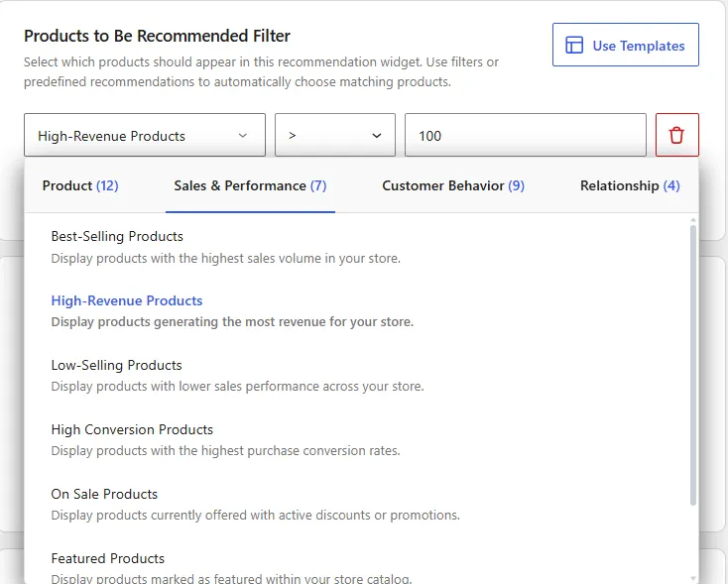The height and width of the screenshot is (584, 728).
Task: Click the value input field containing 100
Action: point(525,135)
